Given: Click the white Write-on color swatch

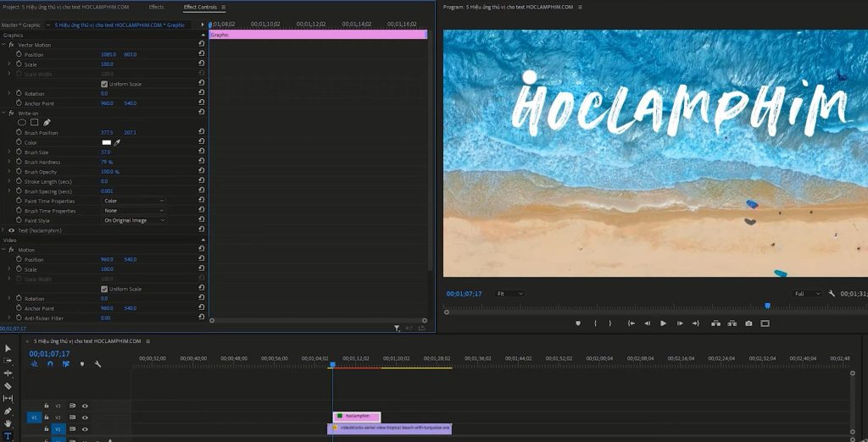Looking at the screenshot, I should click(106, 142).
